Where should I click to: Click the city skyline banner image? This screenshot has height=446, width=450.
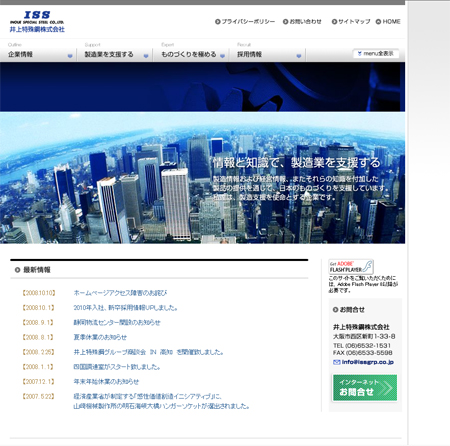(202, 178)
